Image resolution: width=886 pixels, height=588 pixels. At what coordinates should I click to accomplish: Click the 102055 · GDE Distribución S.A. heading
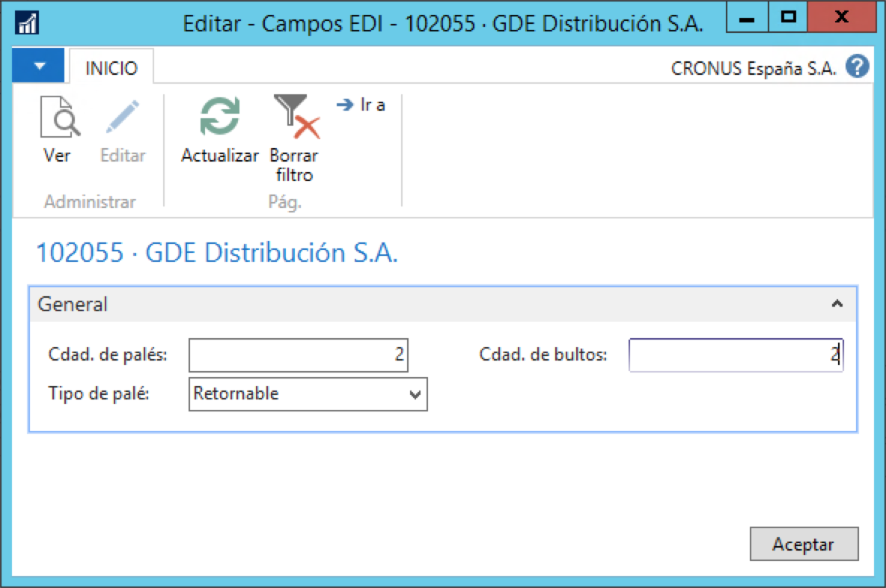pos(217,253)
